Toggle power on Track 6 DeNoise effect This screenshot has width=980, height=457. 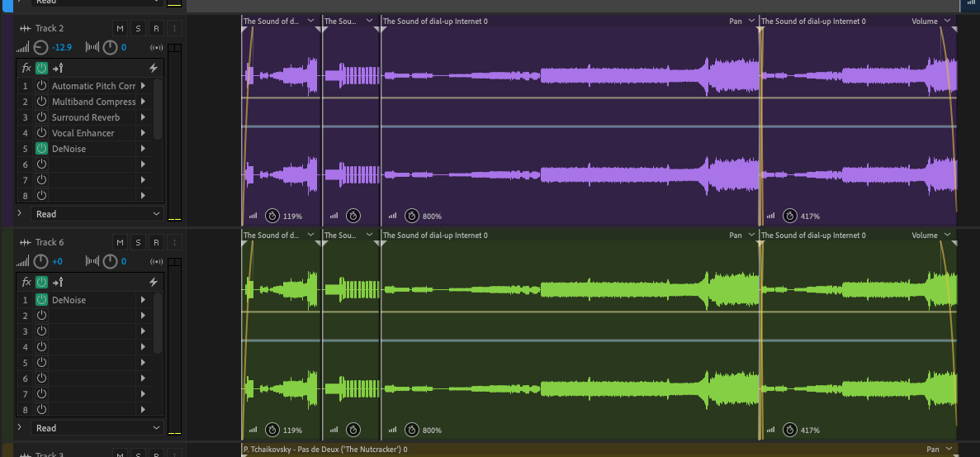41,300
